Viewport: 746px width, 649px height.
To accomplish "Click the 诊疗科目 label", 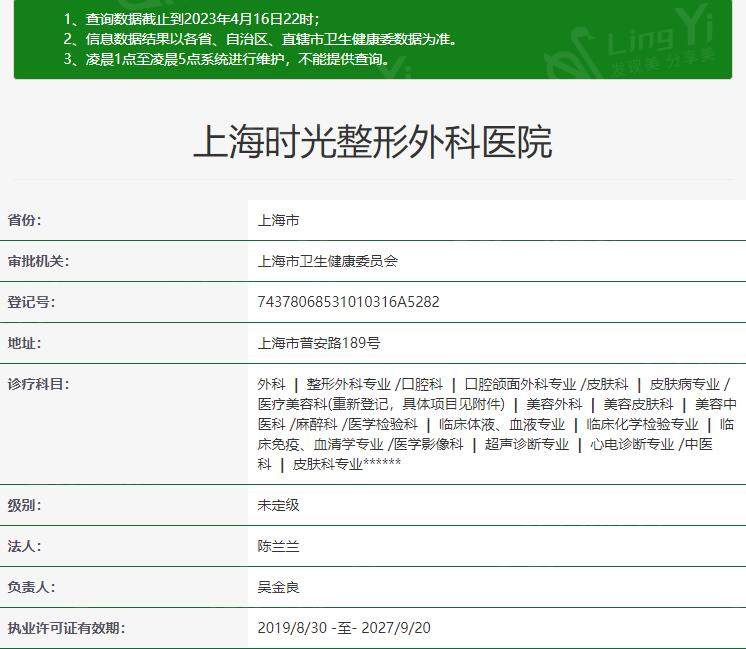I will [38, 384].
